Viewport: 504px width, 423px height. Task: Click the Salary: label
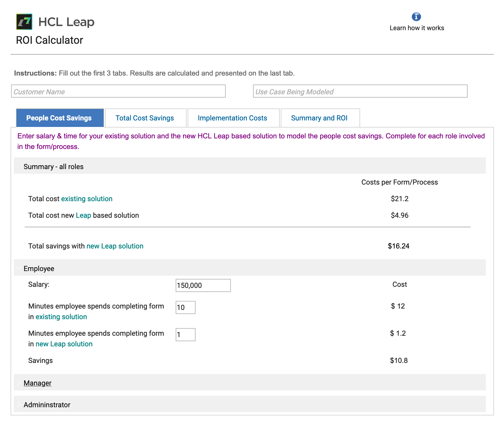pyautogui.click(x=39, y=284)
